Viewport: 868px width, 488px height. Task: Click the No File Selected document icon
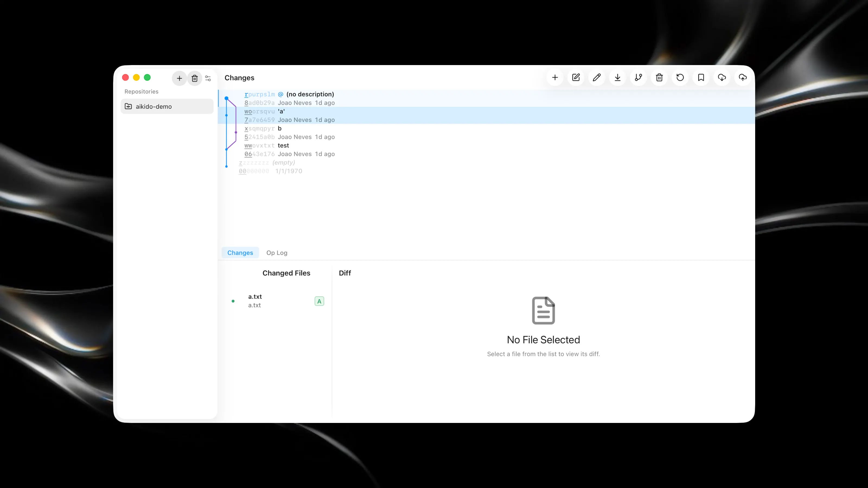click(544, 310)
